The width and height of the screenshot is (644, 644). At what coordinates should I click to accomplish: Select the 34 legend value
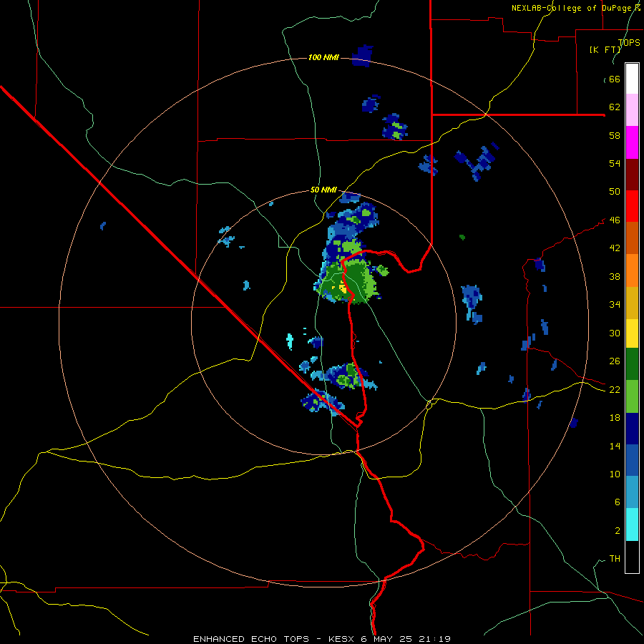615,305
